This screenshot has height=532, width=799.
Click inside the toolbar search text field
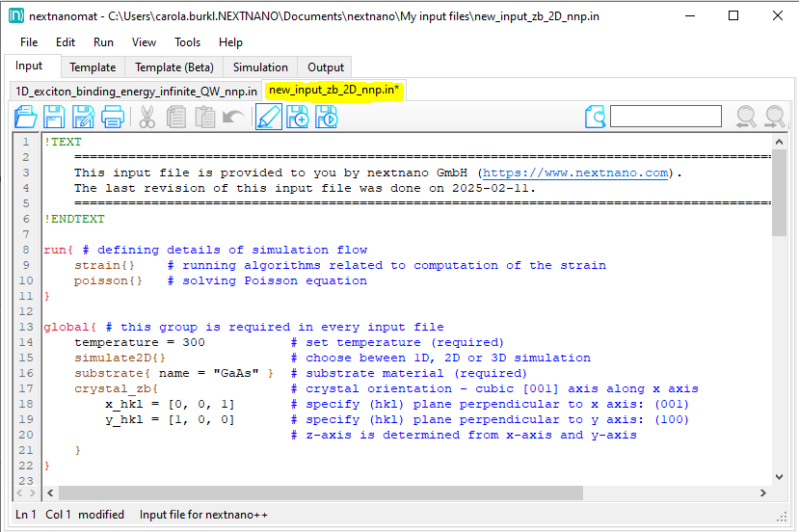pyautogui.click(x=665, y=117)
